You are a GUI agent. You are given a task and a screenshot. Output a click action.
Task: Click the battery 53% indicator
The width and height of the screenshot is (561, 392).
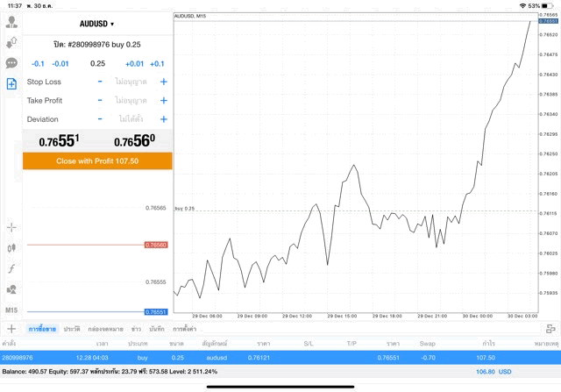pyautogui.click(x=540, y=6)
